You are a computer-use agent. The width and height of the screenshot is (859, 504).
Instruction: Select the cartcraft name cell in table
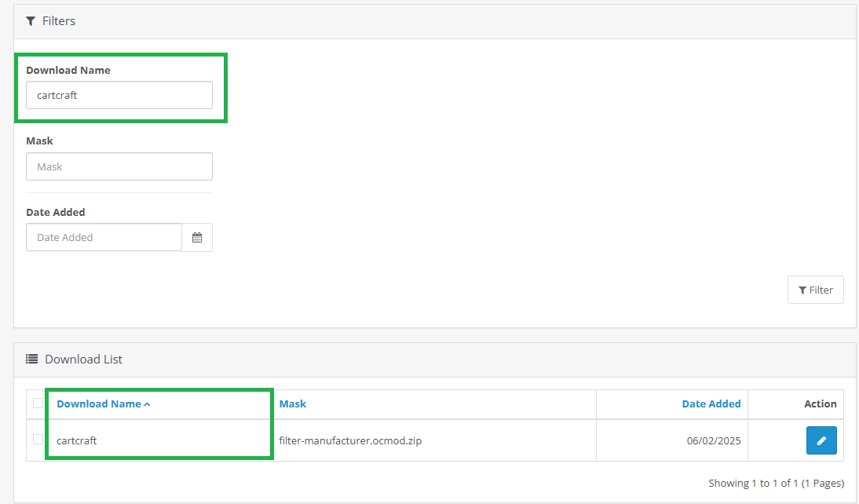(x=77, y=441)
